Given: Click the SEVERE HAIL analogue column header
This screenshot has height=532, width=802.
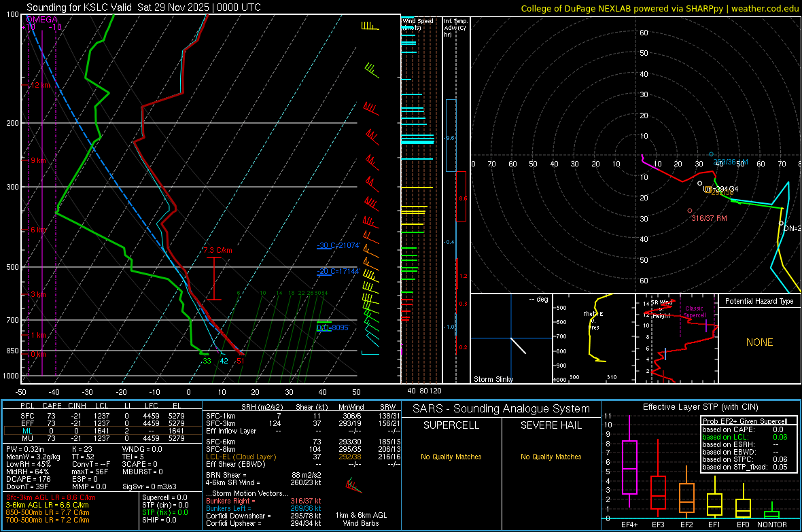Looking at the screenshot, I should 551,425.
